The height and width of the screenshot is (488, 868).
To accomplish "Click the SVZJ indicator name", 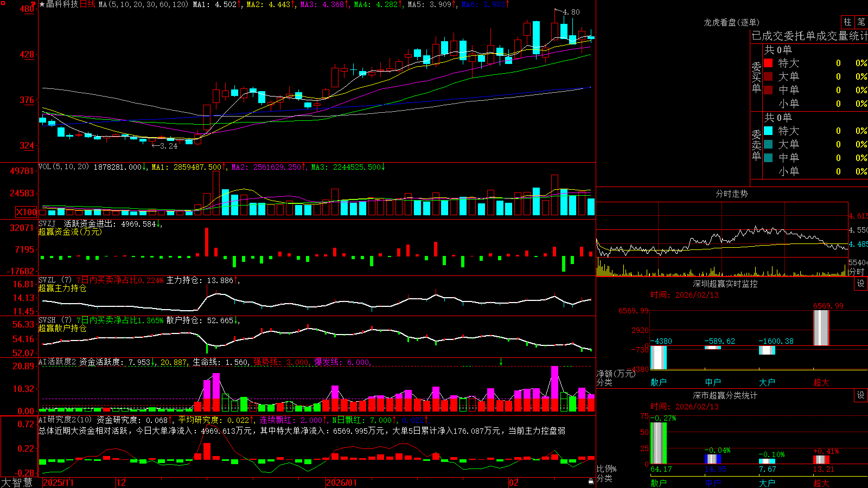I will pos(47,223).
